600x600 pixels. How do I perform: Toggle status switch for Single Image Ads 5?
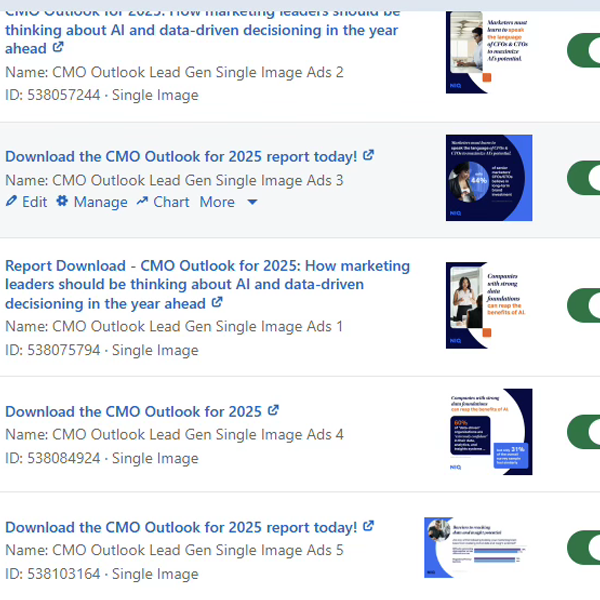[x=584, y=547]
